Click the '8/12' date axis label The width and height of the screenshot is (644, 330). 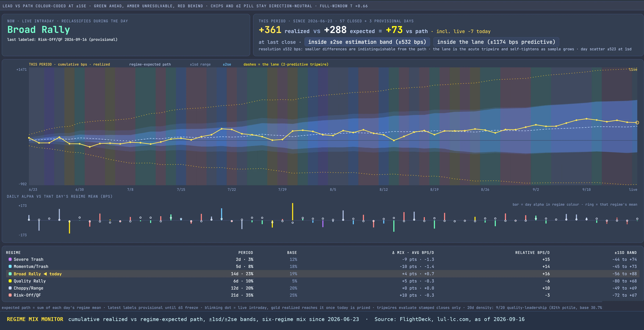[383, 190]
